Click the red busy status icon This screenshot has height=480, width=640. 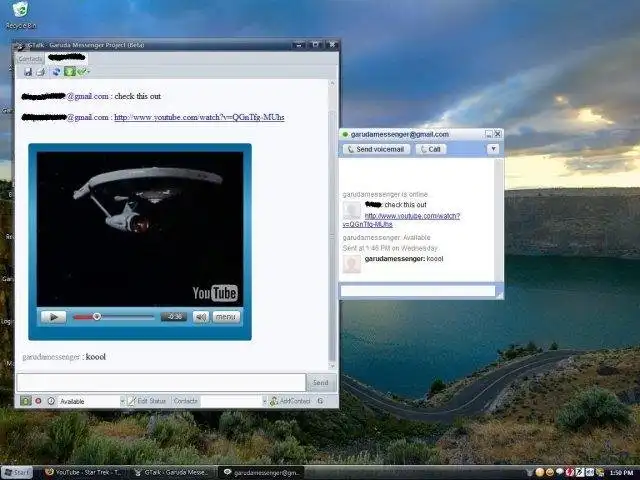click(x=38, y=401)
